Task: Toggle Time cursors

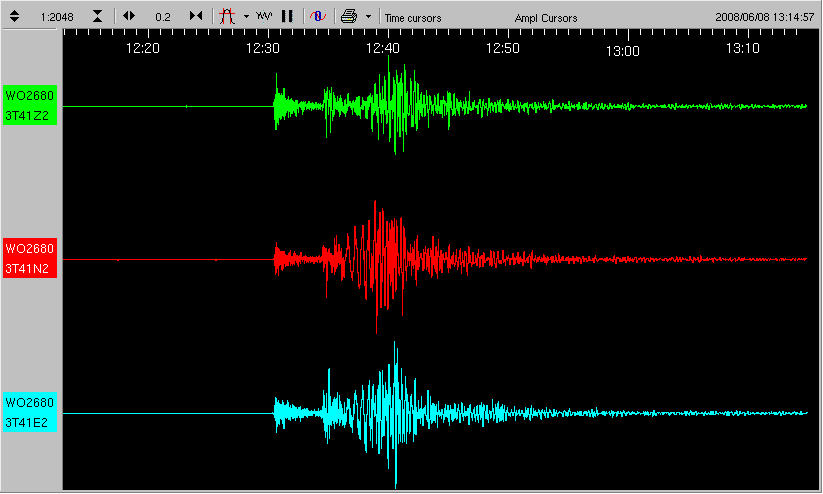Action: click(413, 18)
